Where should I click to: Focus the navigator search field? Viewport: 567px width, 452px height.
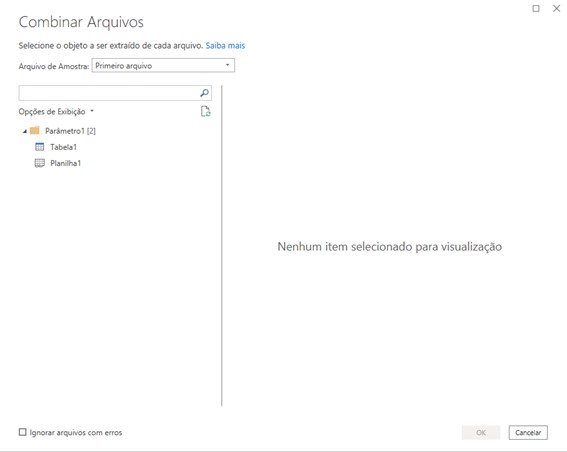pyautogui.click(x=108, y=93)
